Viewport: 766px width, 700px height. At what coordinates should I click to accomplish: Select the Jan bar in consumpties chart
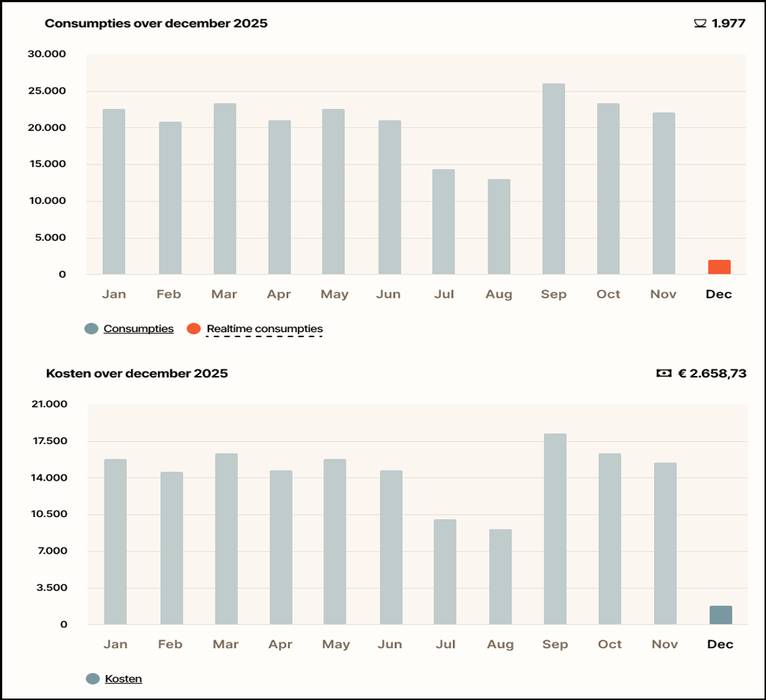pos(114,192)
